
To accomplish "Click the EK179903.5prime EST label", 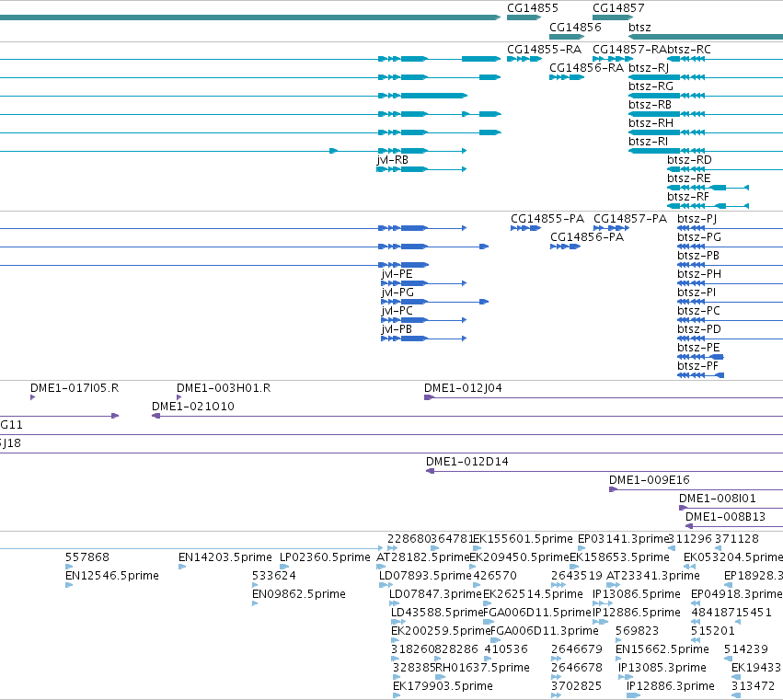I will [x=443, y=686].
